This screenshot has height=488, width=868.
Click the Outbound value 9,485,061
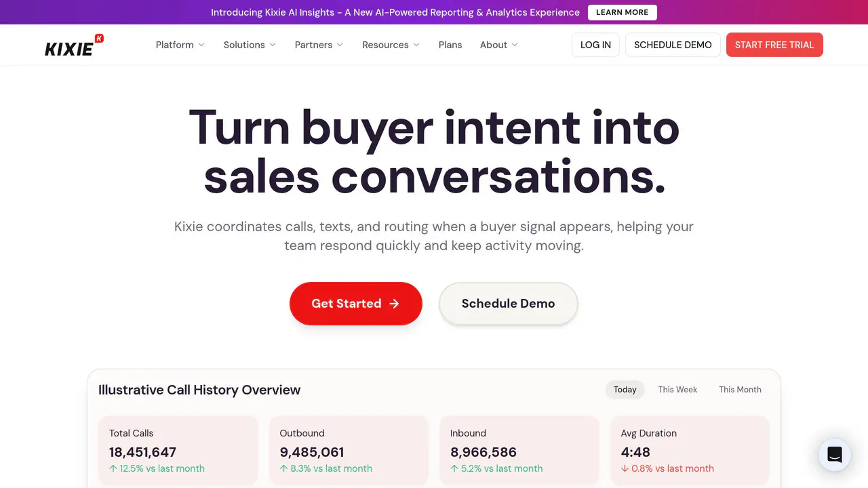click(312, 452)
